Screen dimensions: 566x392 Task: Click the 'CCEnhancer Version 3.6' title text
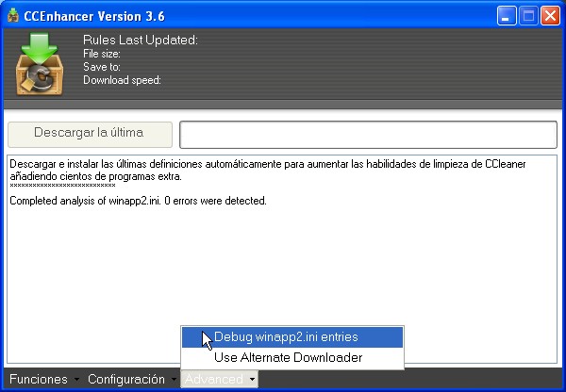(x=94, y=16)
